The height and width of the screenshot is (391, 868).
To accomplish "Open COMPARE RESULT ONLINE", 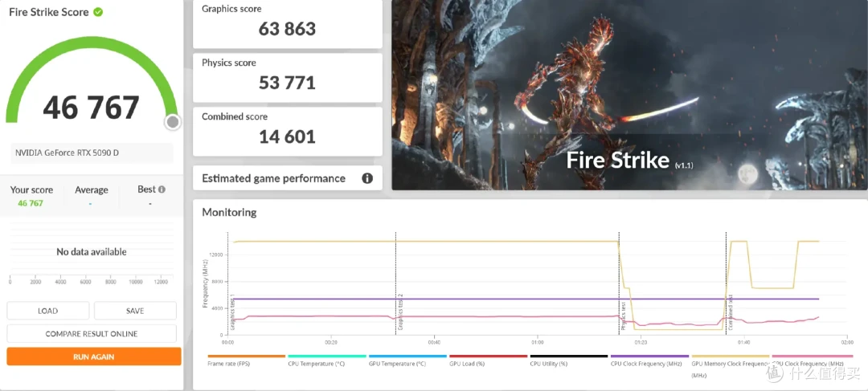I will pos(92,333).
